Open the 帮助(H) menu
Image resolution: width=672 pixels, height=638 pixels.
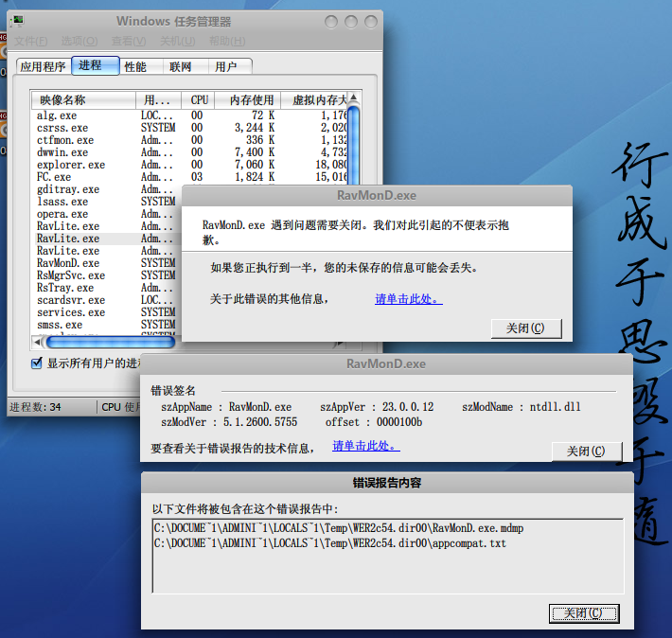coord(227,41)
